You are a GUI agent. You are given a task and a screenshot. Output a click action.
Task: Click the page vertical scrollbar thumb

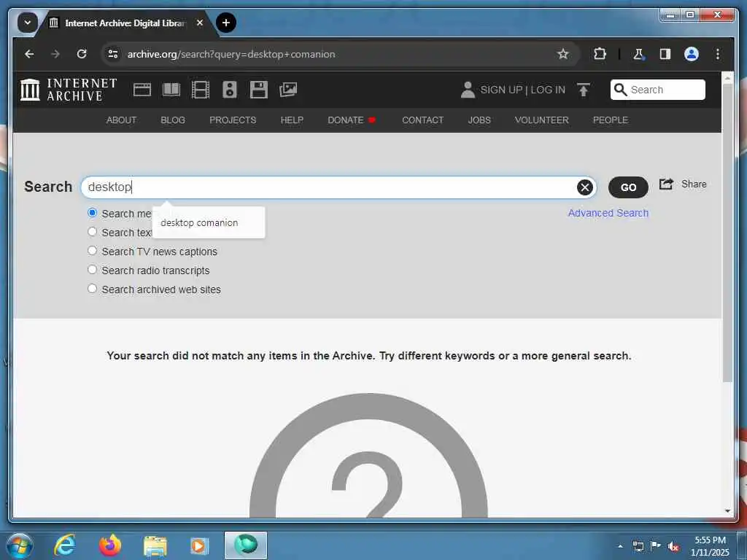pyautogui.click(x=727, y=232)
